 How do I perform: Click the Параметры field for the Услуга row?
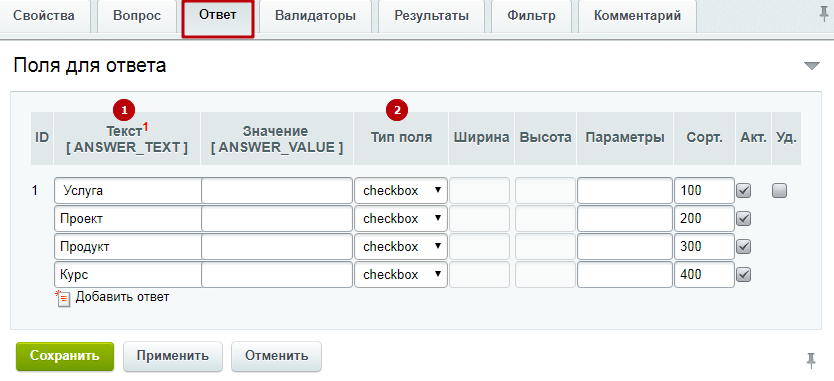(x=625, y=190)
